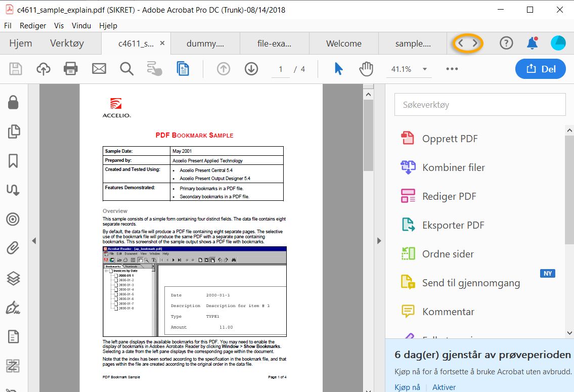The width and height of the screenshot is (574, 392).
Task: Select the Hand tool
Action: click(366, 69)
